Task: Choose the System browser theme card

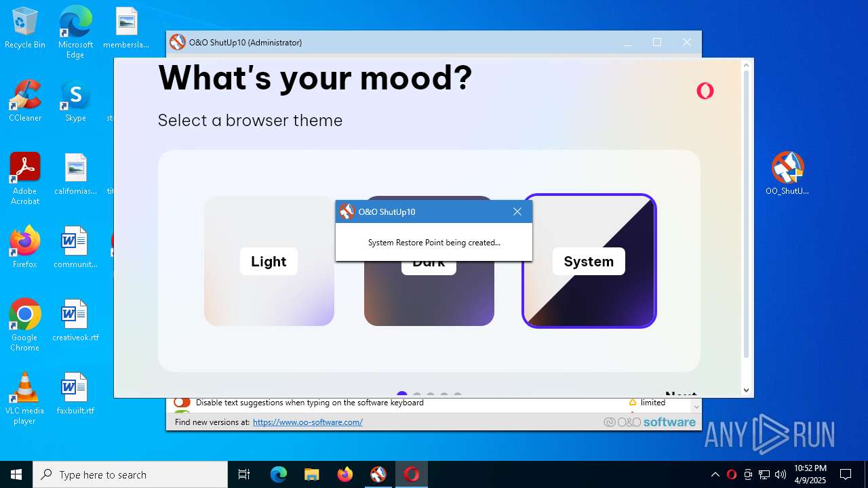Action: pyautogui.click(x=589, y=261)
